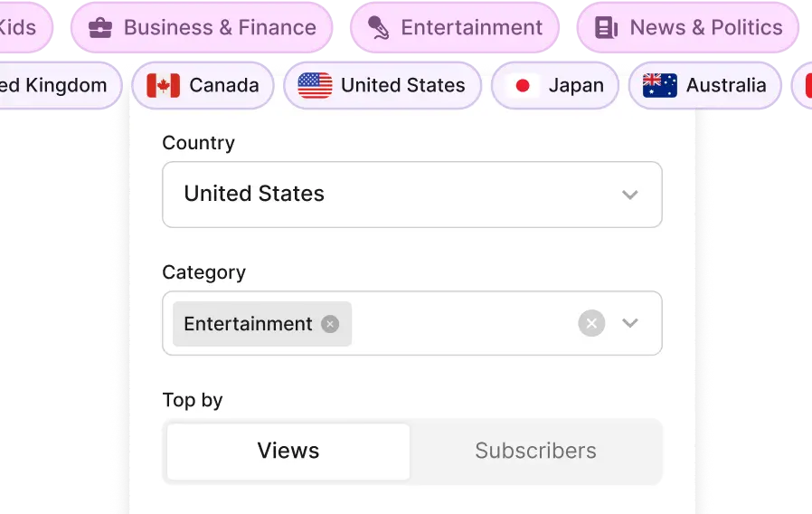Screen dimensions: 812x514
Task: Switch ranking to Views
Action: tap(288, 451)
